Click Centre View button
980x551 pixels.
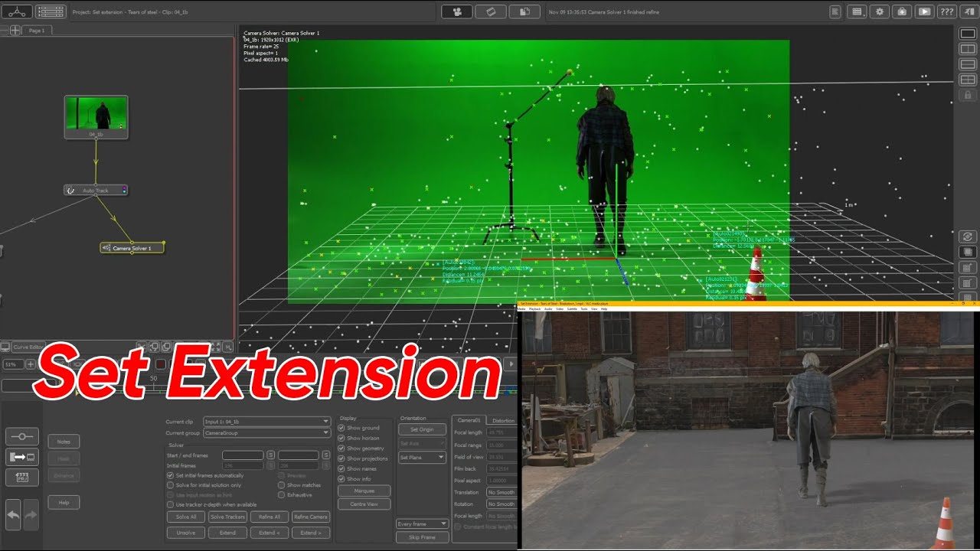click(x=364, y=504)
